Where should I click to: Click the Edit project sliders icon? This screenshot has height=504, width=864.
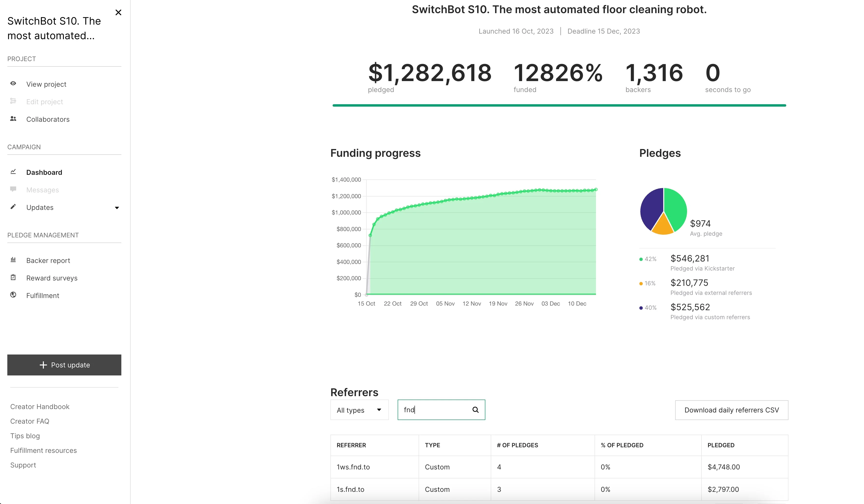pos(13,101)
